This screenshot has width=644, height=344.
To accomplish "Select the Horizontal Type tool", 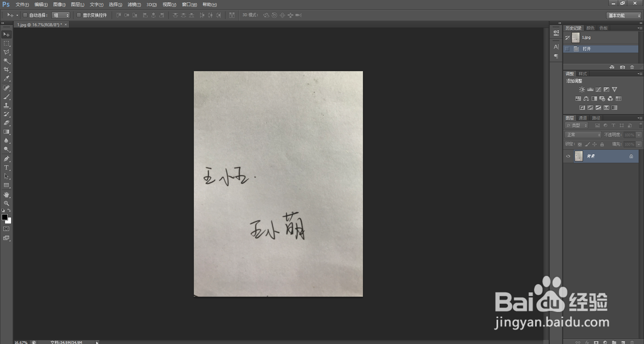I will (6, 167).
